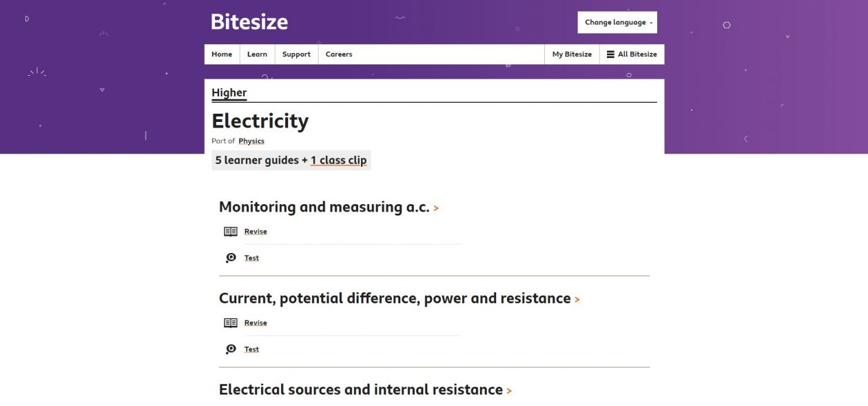
Task: Open Revise link under Current, potential difference
Action: [x=256, y=323]
